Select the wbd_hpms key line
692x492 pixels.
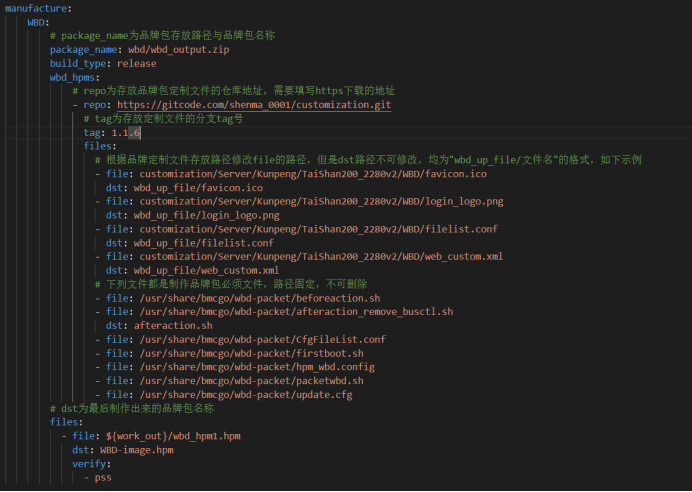[74, 77]
